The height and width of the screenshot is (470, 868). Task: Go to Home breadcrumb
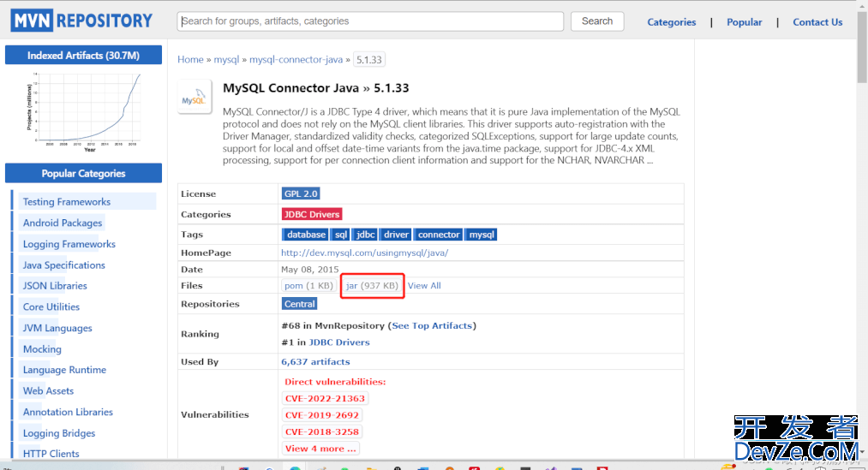(190, 59)
